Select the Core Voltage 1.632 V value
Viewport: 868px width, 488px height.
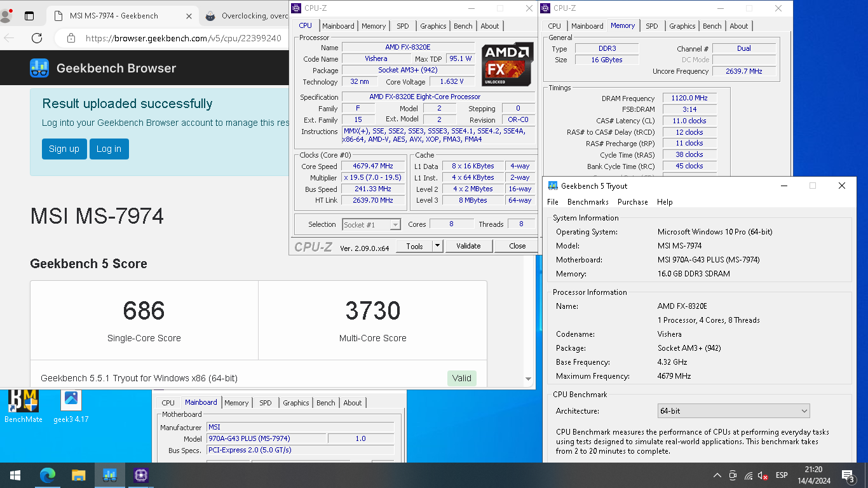[x=452, y=82]
